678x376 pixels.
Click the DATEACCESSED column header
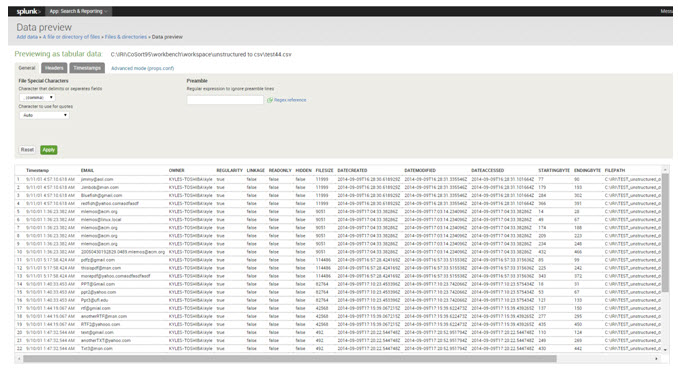coord(488,170)
